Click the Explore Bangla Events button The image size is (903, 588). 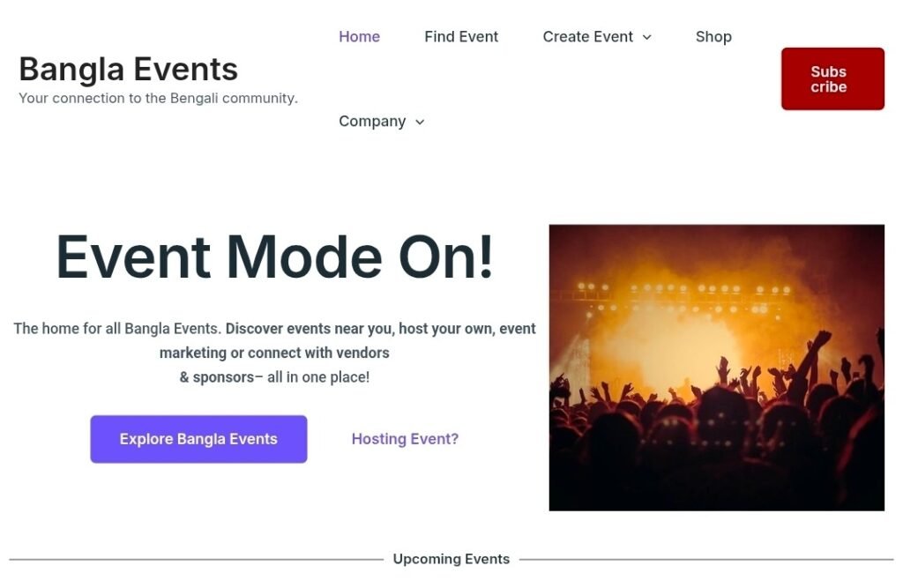click(198, 439)
